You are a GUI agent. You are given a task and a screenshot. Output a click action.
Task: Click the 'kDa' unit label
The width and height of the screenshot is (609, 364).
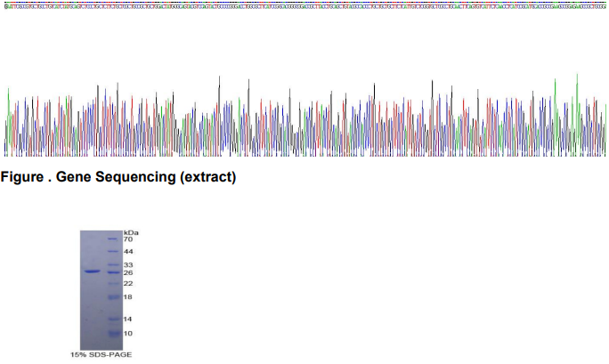click(x=131, y=233)
